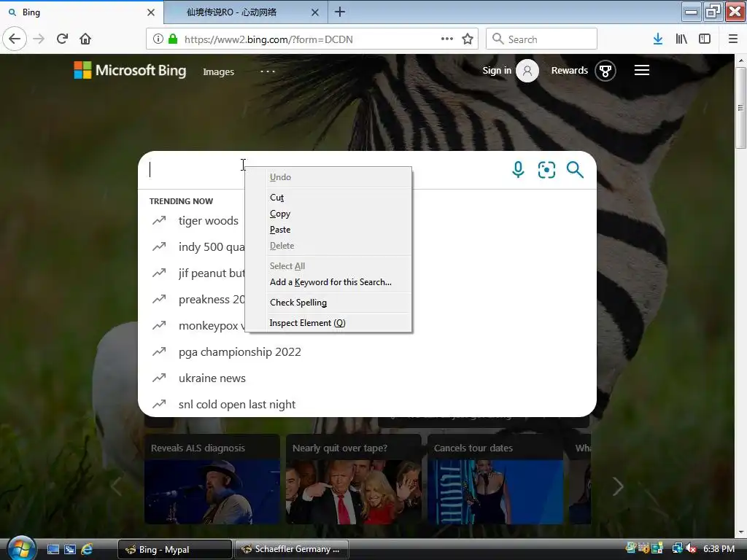Screen dimensions: 747x560
Task: Select trending search 'snl cold open last night'
Action: point(237,404)
